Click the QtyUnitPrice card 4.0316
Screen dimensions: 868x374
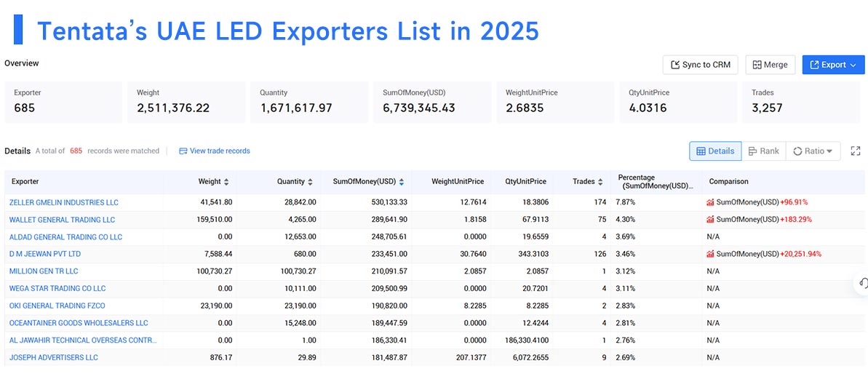pyautogui.click(x=677, y=102)
